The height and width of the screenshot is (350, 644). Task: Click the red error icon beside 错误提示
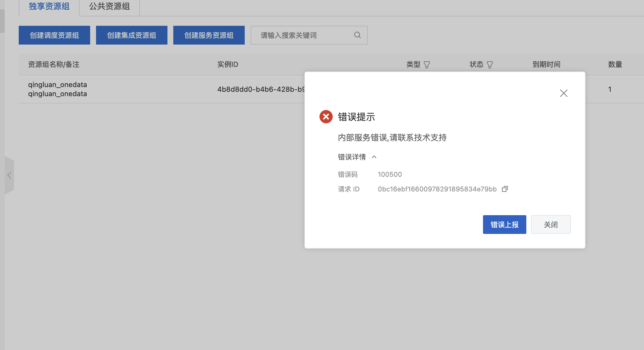pos(326,117)
